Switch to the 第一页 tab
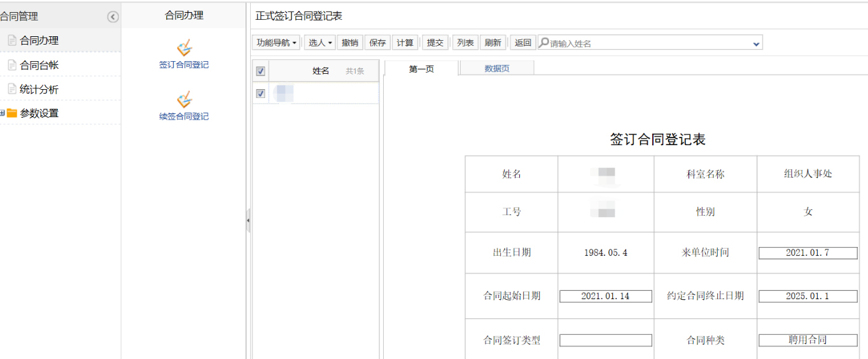 [x=421, y=69]
